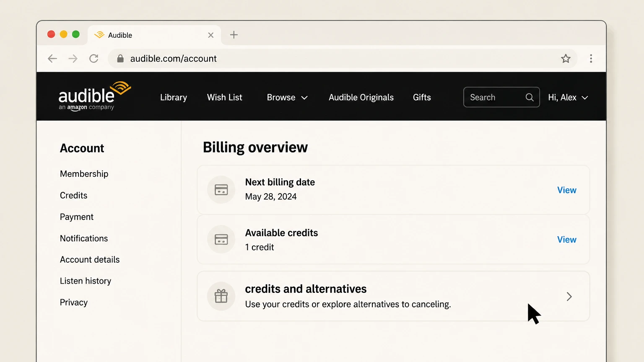The width and height of the screenshot is (644, 362).
Task: Click the search magnifier icon
Action: point(530,97)
